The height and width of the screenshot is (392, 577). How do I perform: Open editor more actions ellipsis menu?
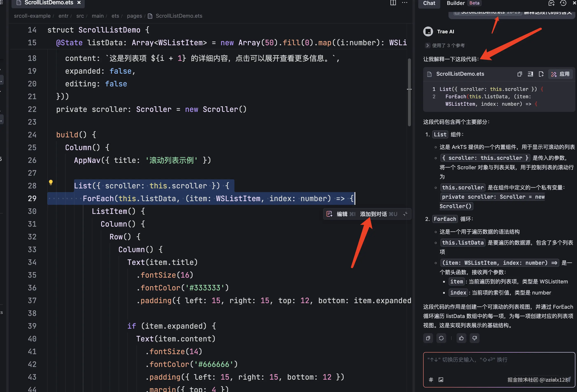(x=405, y=3)
